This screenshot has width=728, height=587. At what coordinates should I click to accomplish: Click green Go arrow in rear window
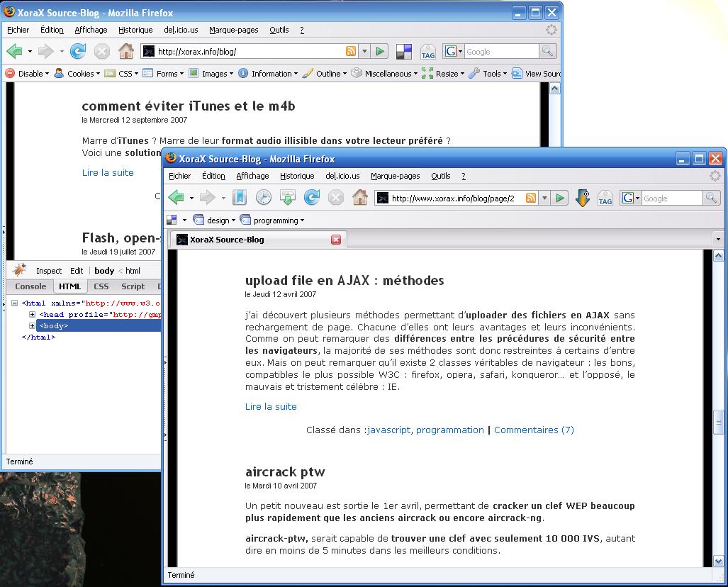pos(380,51)
